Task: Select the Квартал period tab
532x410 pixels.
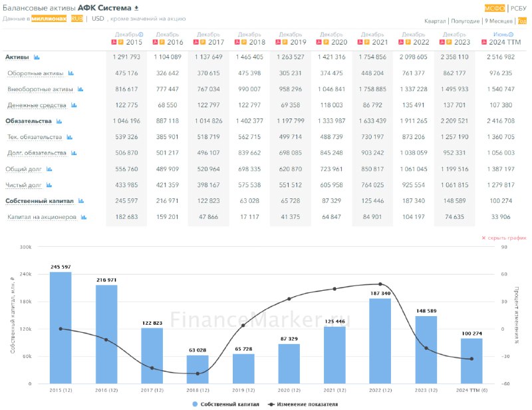Action: click(x=435, y=21)
